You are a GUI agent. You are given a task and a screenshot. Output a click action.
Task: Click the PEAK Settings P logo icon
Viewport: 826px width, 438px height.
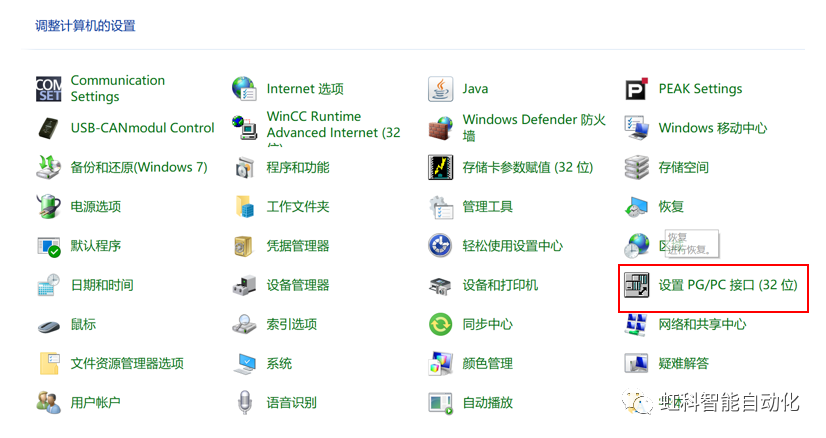[636, 89]
